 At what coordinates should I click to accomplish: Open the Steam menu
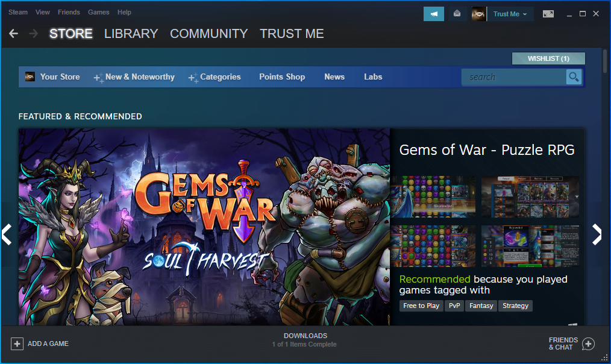point(18,12)
